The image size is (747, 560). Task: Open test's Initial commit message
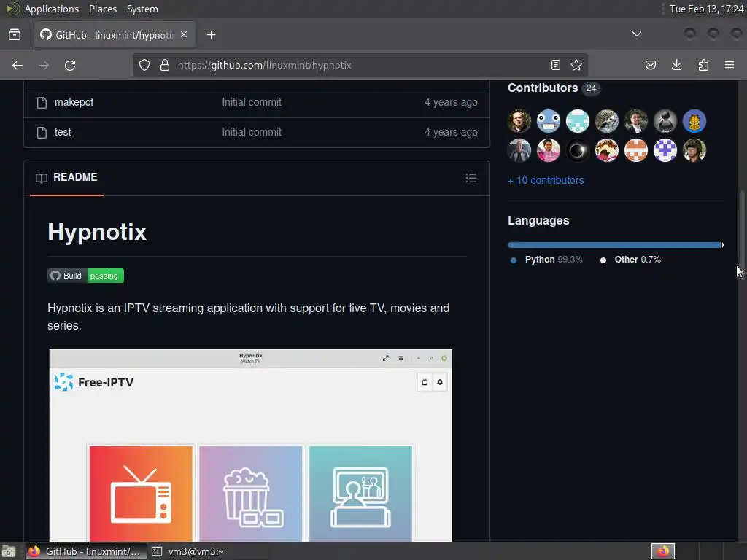point(252,133)
